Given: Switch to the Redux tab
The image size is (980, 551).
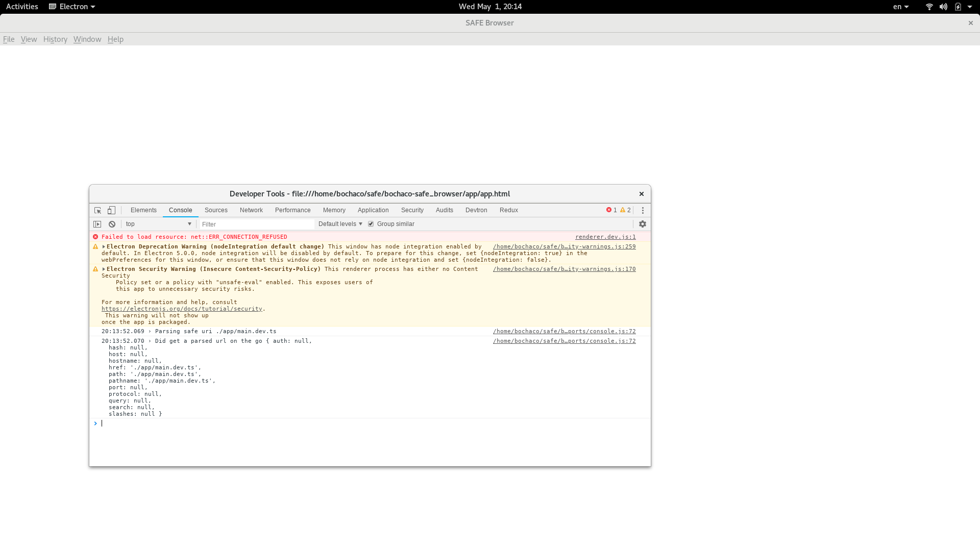Looking at the screenshot, I should point(508,210).
